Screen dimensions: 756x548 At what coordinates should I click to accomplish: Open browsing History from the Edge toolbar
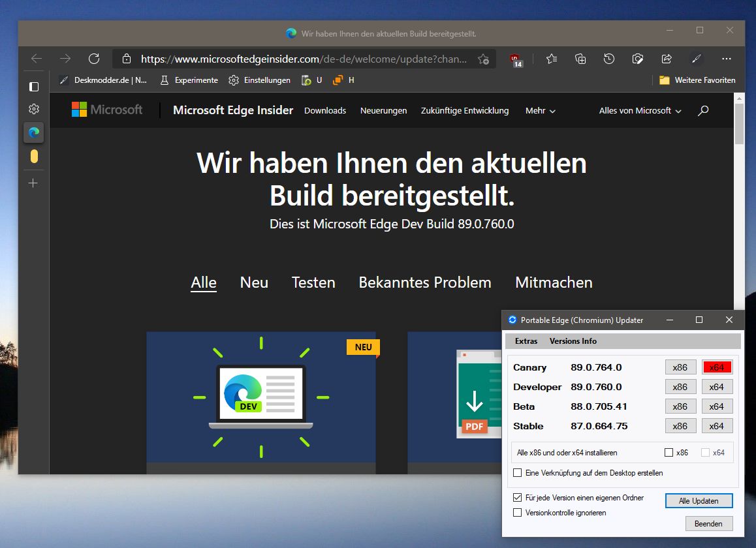[609, 59]
